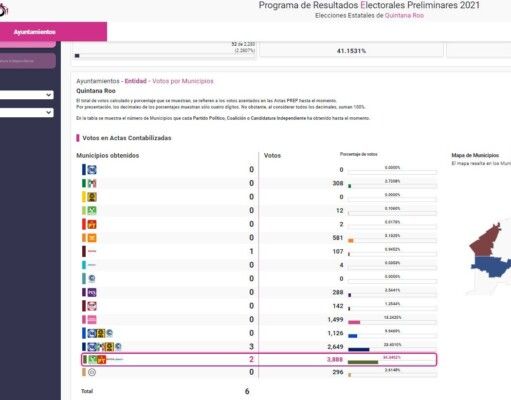
Task: Click the 'Quintana Roo' entity title
Action: point(96,91)
